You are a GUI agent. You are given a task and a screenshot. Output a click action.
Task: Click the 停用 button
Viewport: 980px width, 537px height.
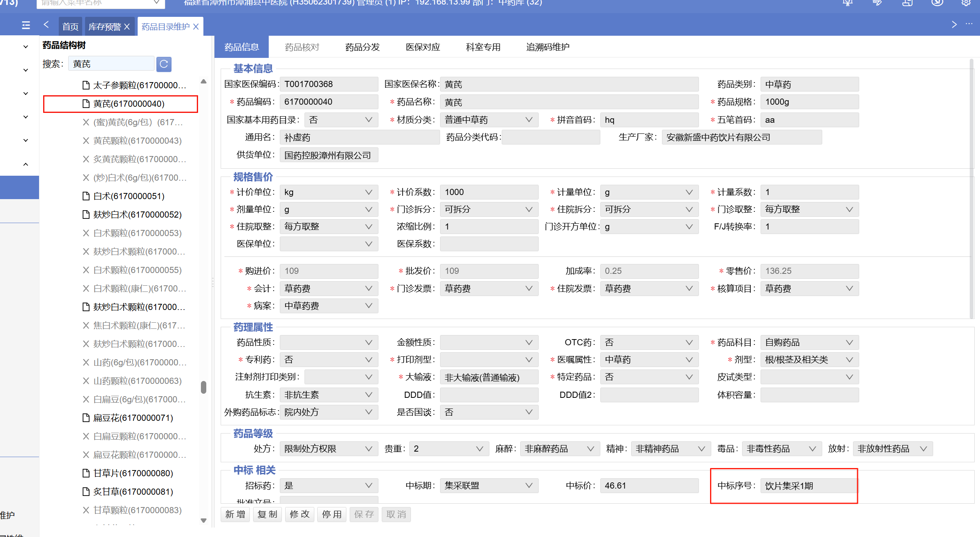(x=332, y=514)
